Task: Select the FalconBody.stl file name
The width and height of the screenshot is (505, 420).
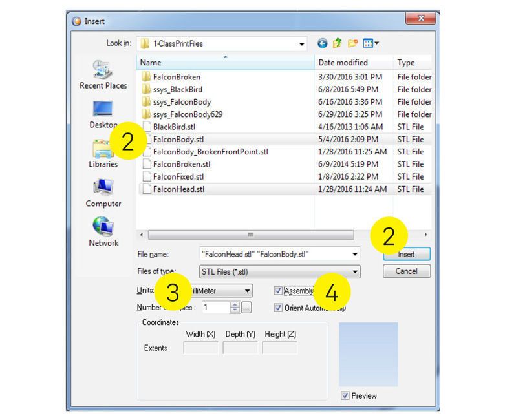Action: pos(178,140)
